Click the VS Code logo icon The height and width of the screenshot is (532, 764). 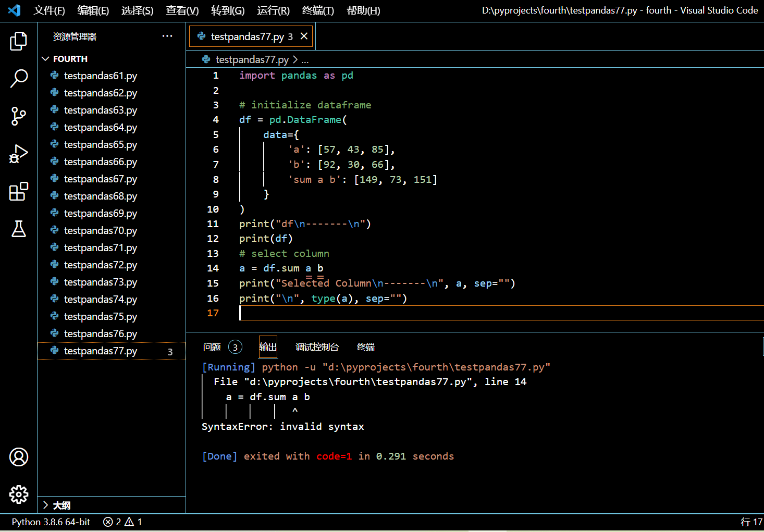click(14, 10)
